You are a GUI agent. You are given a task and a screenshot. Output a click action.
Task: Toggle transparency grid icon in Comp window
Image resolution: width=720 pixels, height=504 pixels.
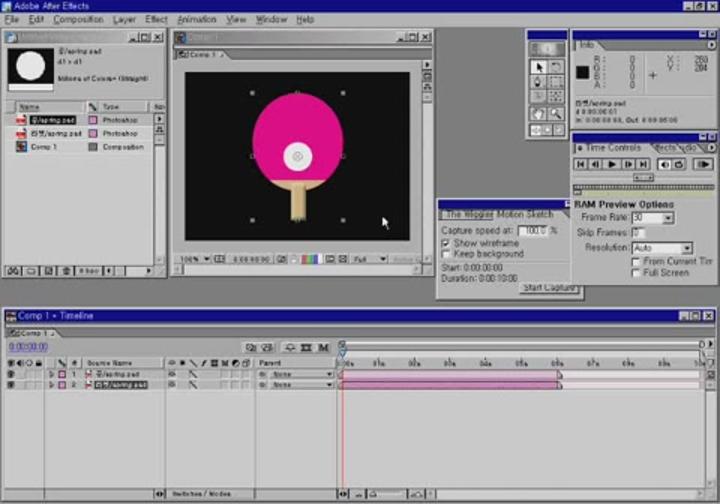tap(343, 259)
